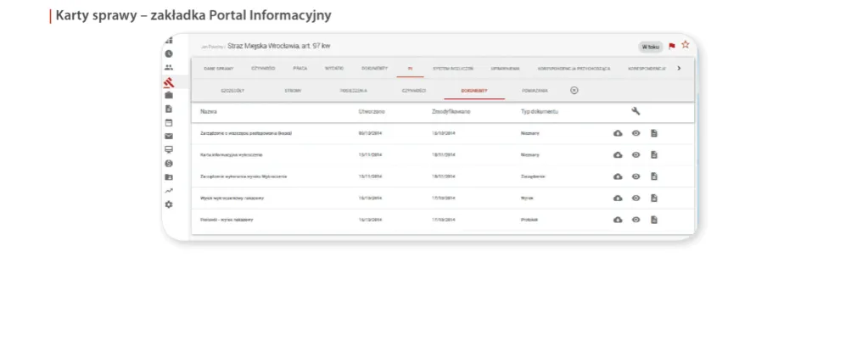This screenshot has height=341, width=868.
Task: Download Zarządzenie wykonania wyroku via cloud icon
Action: pyautogui.click(x=618, y=176)
